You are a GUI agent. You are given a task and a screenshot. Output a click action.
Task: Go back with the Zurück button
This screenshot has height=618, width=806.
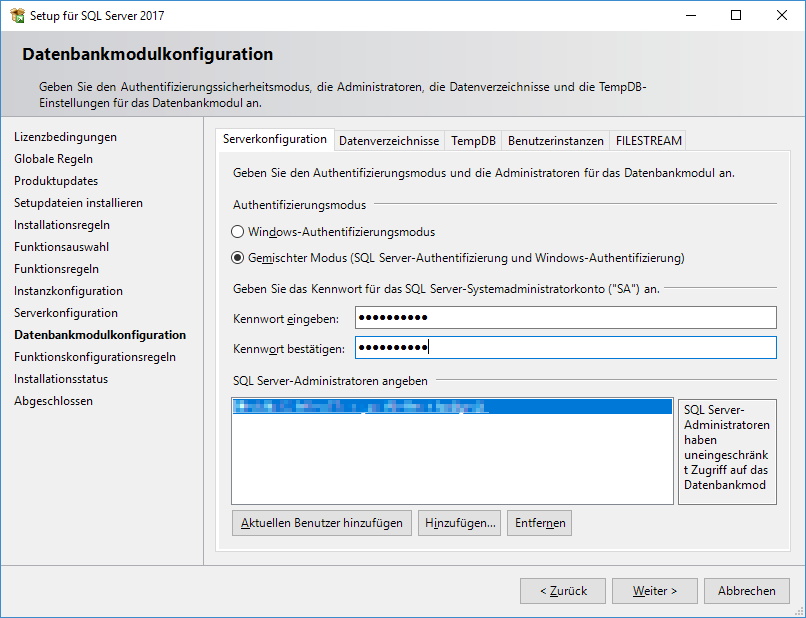pos(563,591)
